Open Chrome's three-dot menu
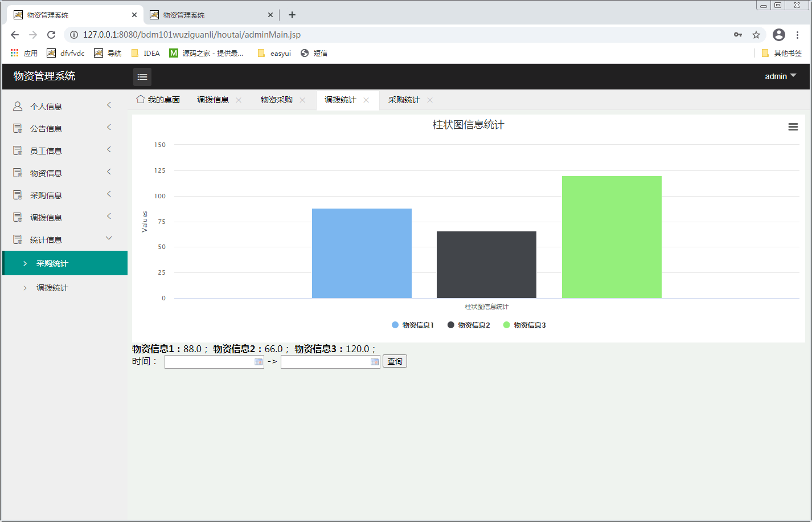 pyautogui.click(x=798, y=35)
